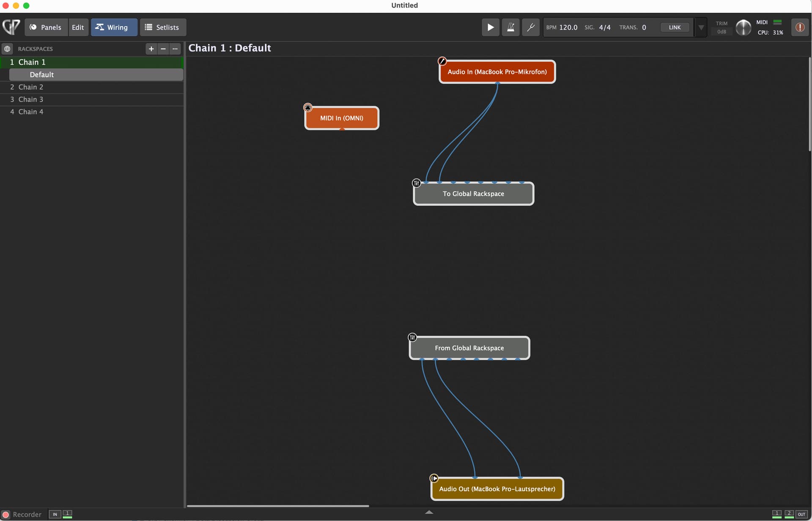
Task: Remove the rackspace with the minus button
Action: [163, 49]
